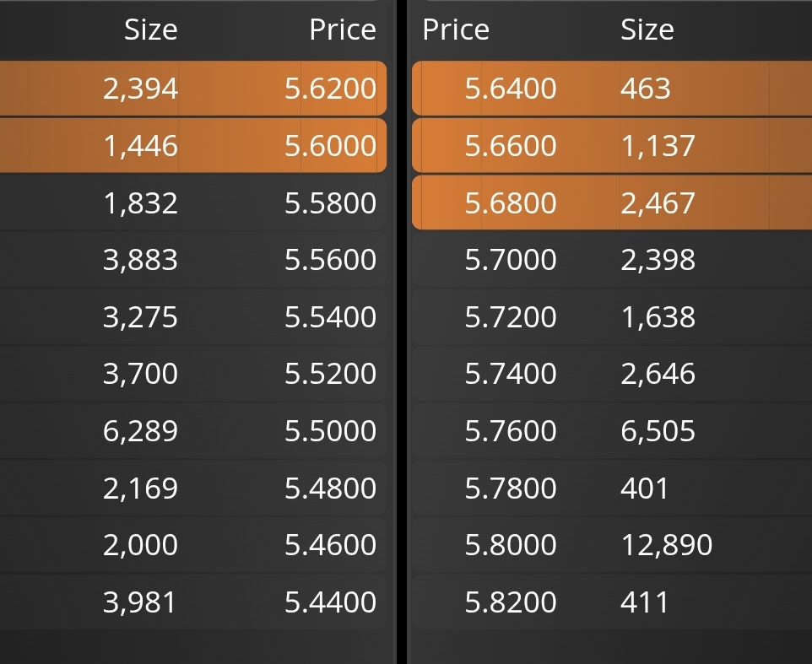Select the 5.5600 bid with size 3,883

193,259
